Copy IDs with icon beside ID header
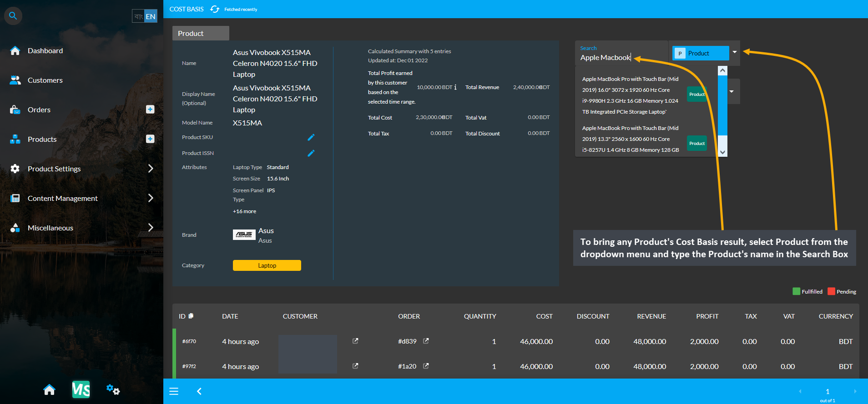This screenshot has height=404, width=868. (x=191, y=316)
